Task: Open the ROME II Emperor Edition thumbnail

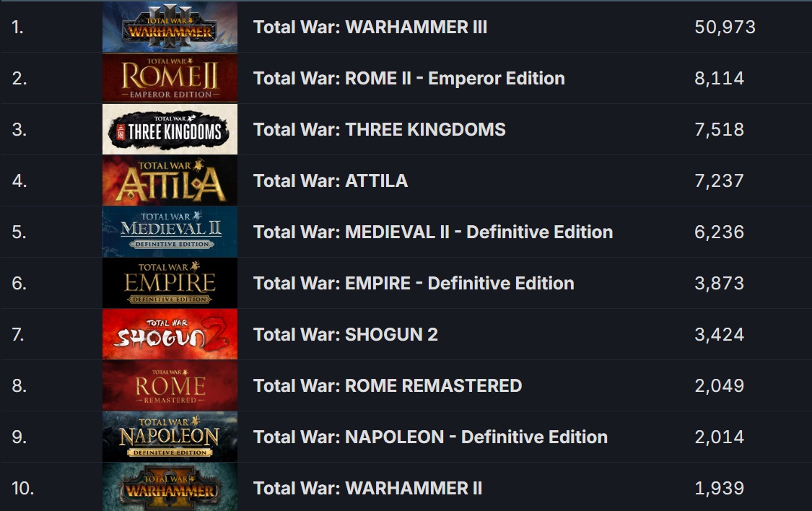Action: click(x=170, y=79)
